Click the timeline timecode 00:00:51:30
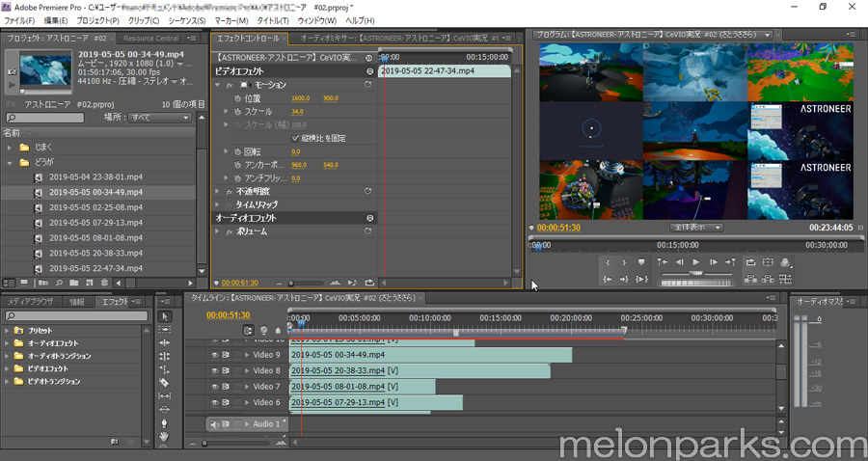Viewport: 868px width, 461px height. [228, 315]
